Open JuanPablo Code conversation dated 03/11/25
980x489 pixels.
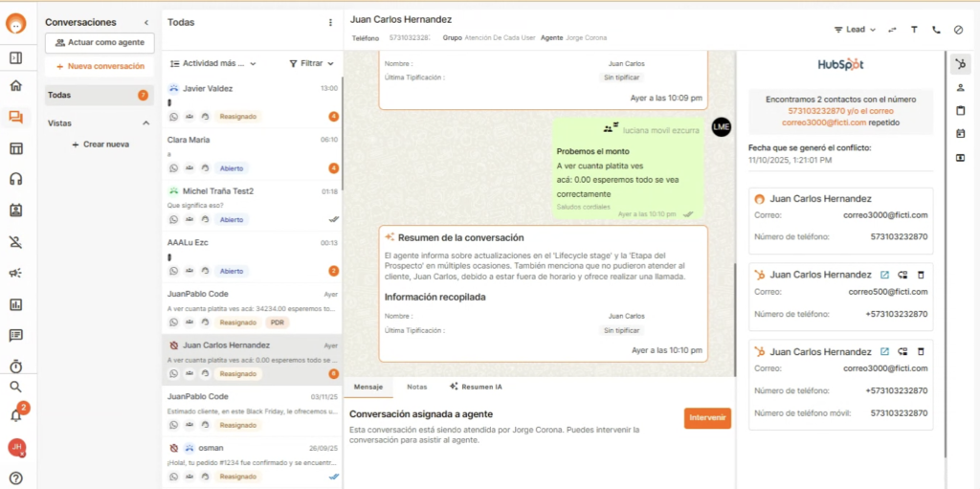[x=252, y=411]
